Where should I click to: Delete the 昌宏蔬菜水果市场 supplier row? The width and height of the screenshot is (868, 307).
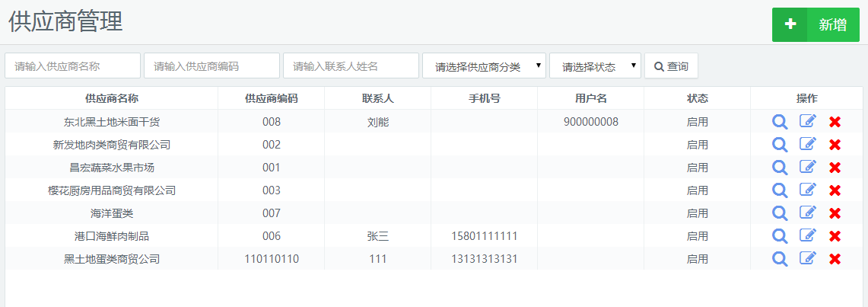click(835, 168)
